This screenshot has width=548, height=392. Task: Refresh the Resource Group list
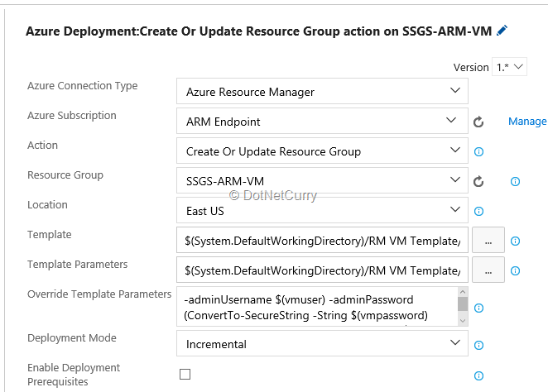(478, 181)
